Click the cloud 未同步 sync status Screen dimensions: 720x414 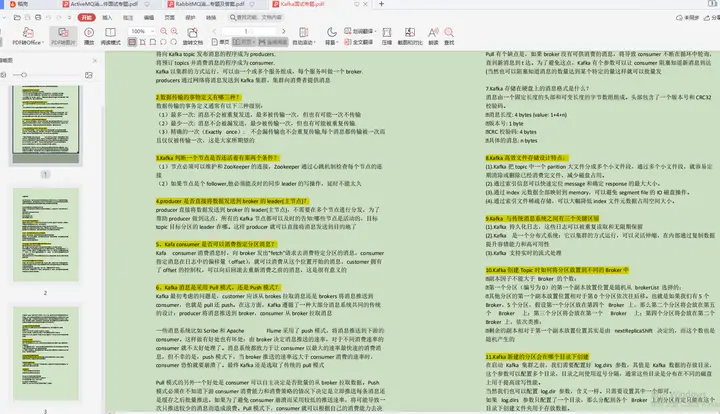687,17
